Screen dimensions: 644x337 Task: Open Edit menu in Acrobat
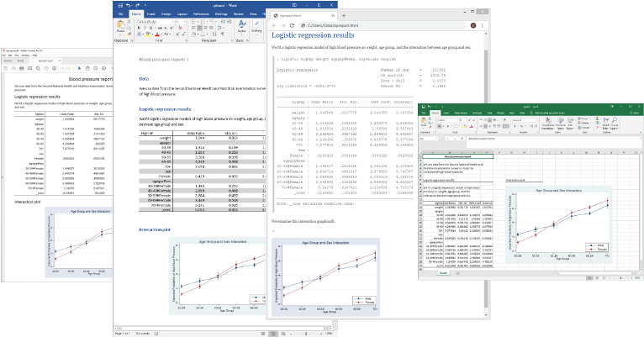(x=10, y=55)
